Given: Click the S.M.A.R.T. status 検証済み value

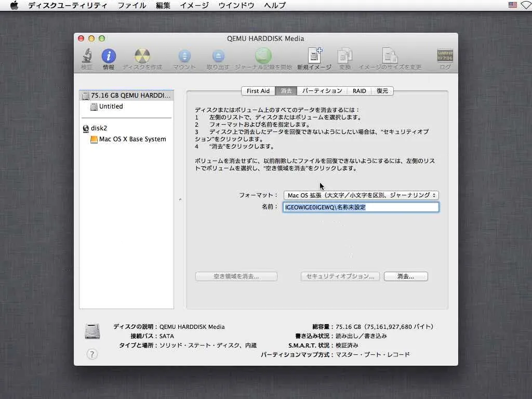Looking at the screenshot, I should pos(347,345).
